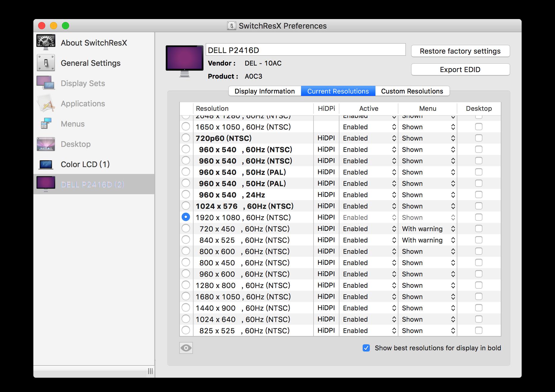Image resolution: width=555 pixels, height=392 pixels.
Task: Open Menu dropdown for 960 x 600 row
Action: (x=428, y=274)
